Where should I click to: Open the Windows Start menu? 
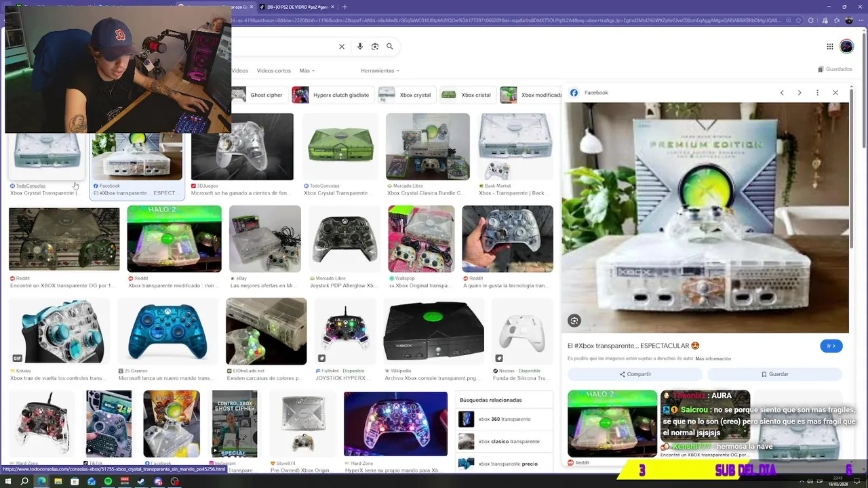click(8, 481)
